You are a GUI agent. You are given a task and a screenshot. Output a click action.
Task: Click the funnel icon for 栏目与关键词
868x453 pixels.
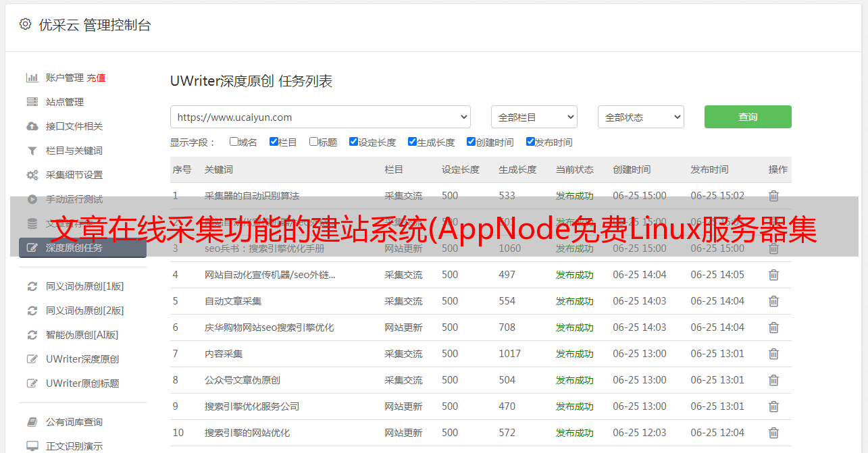(x=32, y=151)
